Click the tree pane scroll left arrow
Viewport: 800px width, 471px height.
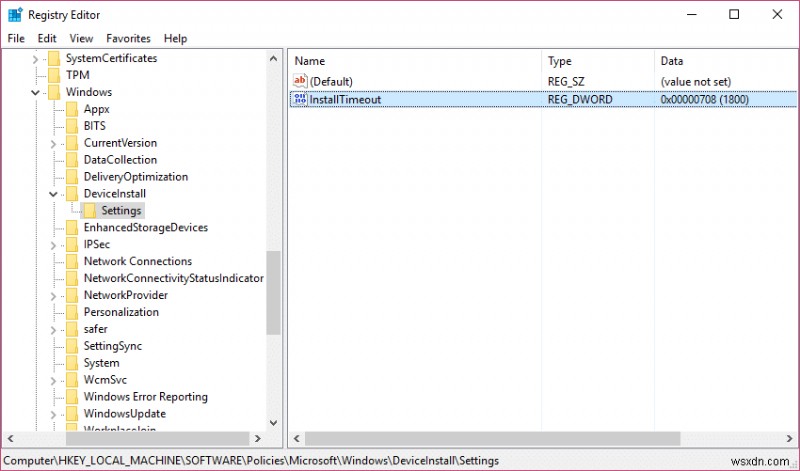pos(11,438)
